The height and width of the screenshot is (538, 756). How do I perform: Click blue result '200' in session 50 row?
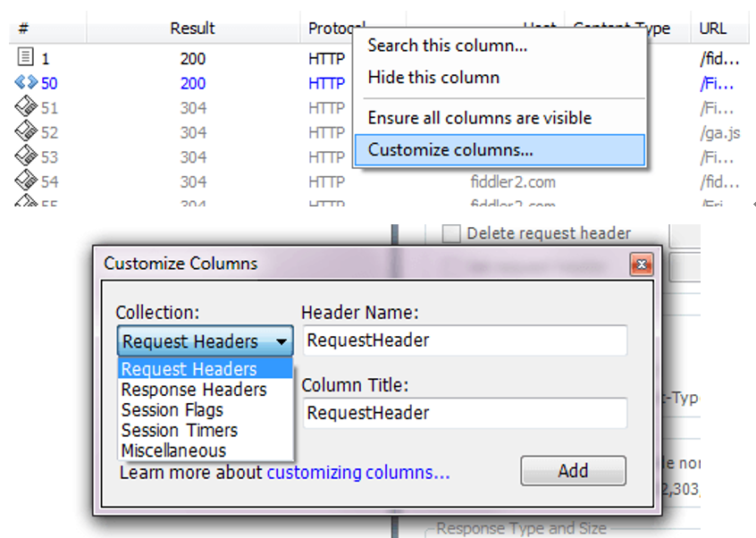click(x=193, y=83)
